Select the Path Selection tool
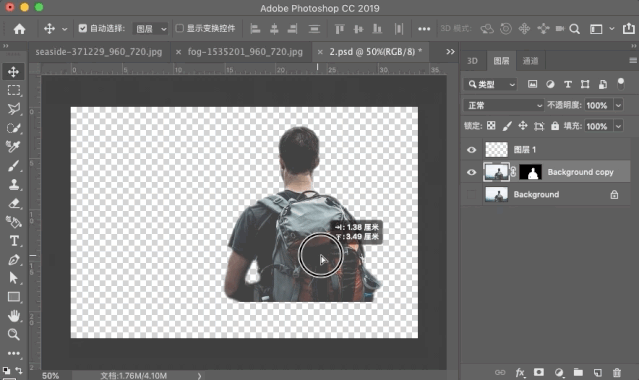Screen dimensions: 639x380 tap(13, 278)
